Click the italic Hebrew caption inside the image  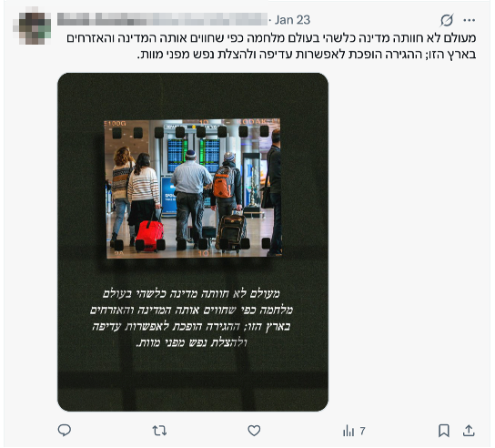pyautogui.click(x=191, y=318)
